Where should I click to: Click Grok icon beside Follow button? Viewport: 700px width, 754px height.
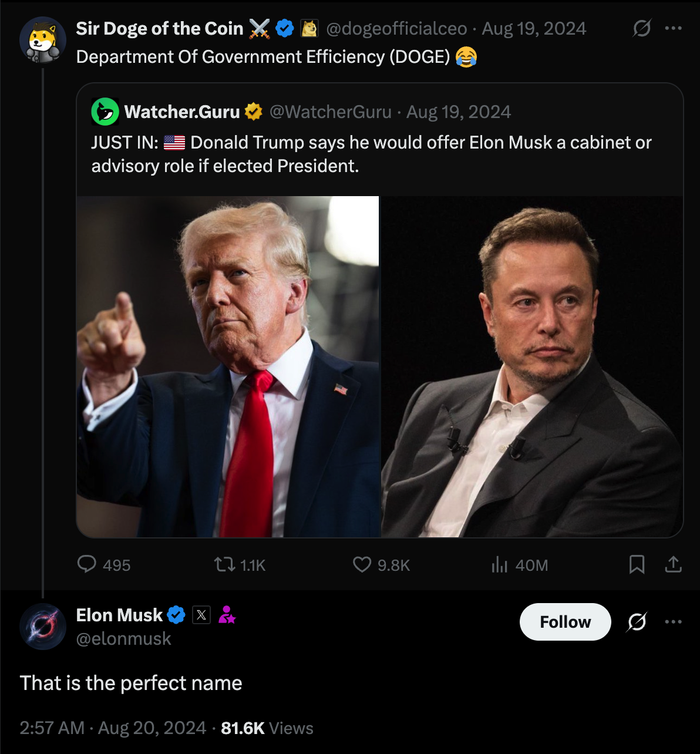coord(637,622)
